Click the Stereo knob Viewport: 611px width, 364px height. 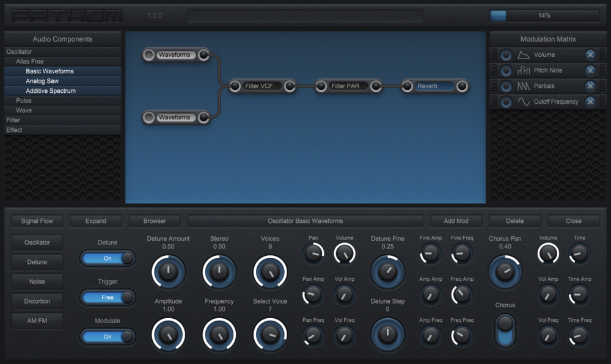click(x=219, y=272)
